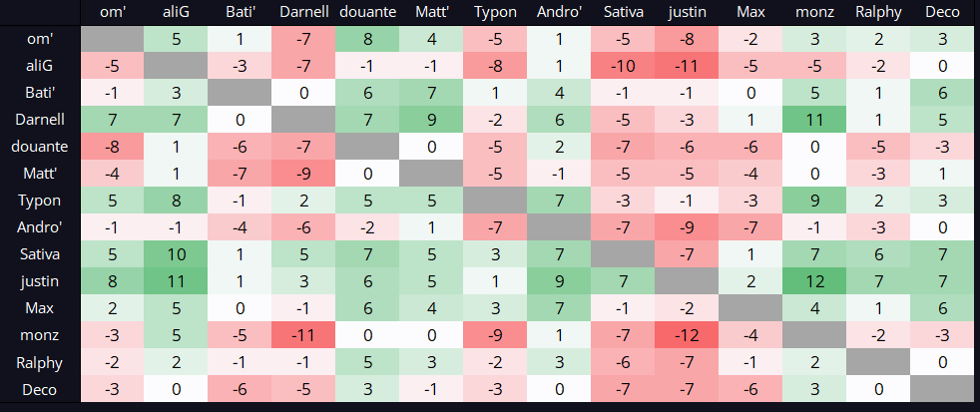Click the douante column header

(x=367, y=12)
